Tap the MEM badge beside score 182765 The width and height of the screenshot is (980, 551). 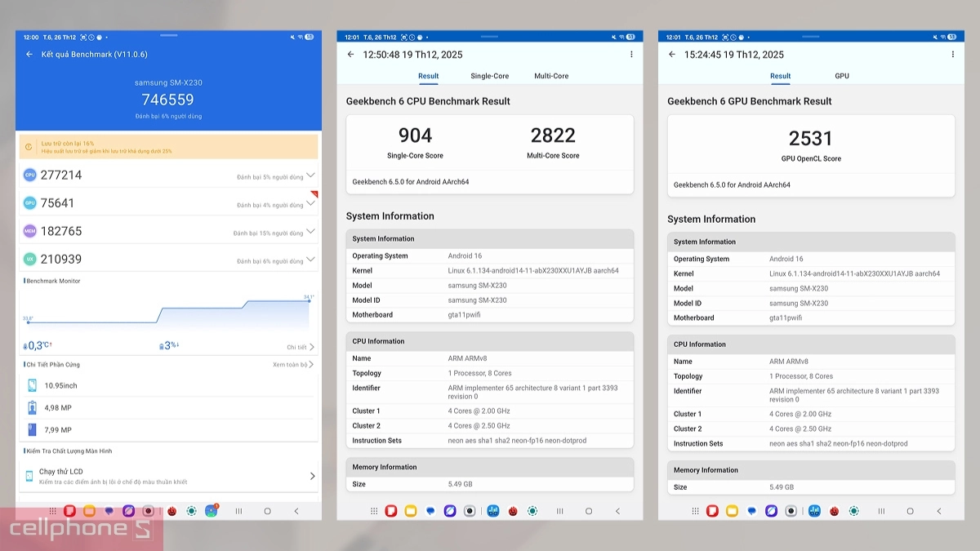pos(30,231)
